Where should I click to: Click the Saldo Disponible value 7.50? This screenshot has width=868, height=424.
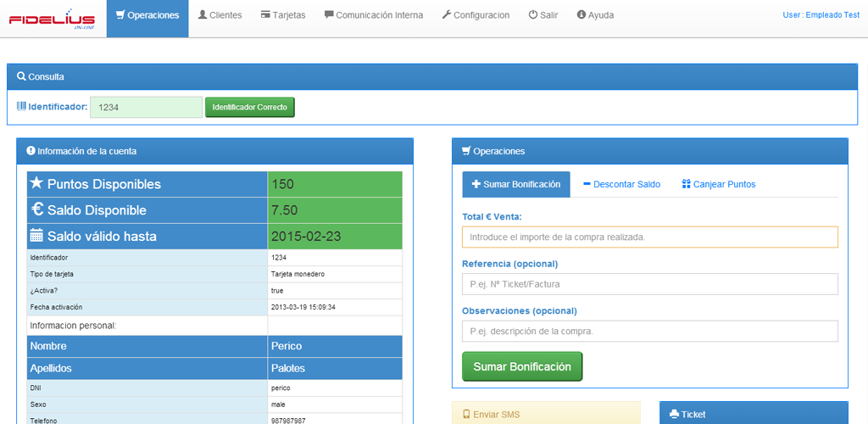(x=335, y=210)
